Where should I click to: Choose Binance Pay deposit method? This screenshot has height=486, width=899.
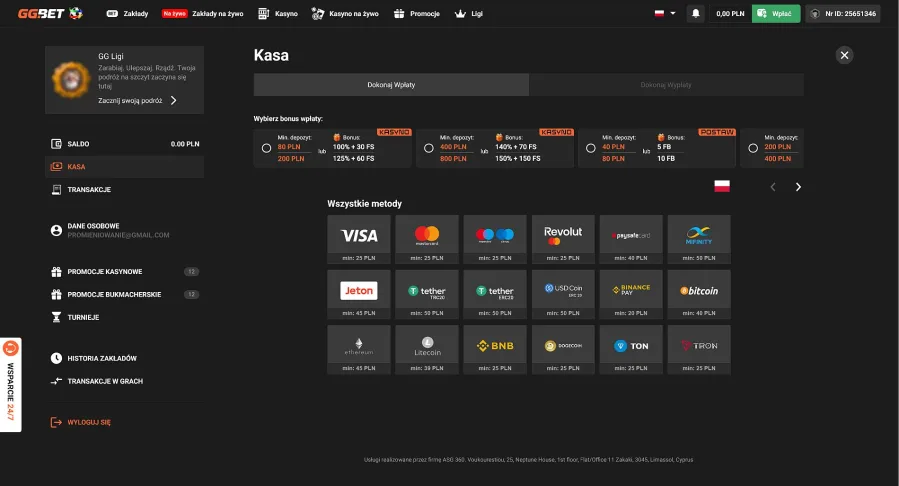pos(631,294)
